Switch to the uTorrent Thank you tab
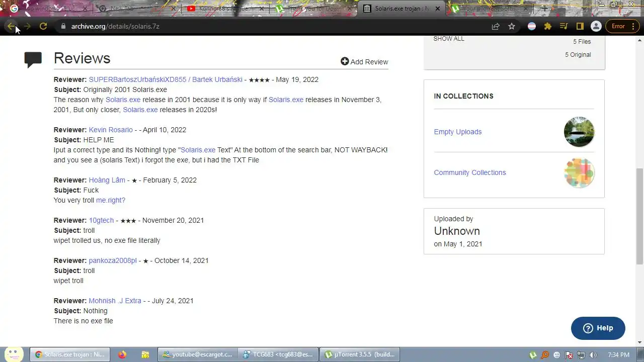 tap(313, 9)
